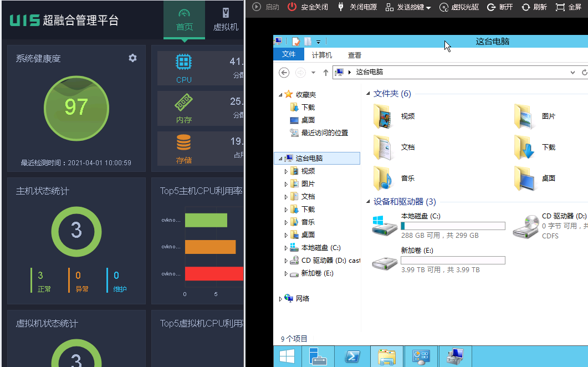This screenshot has height=367, width=588.
Task: Click the E: drive usage bar
Action: click(453, 261)
